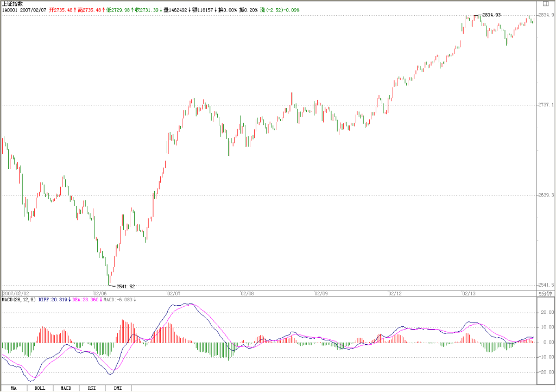Select the MACD indicator tab
The width and height of the screenshot is (556, 392).
point(66,388)
